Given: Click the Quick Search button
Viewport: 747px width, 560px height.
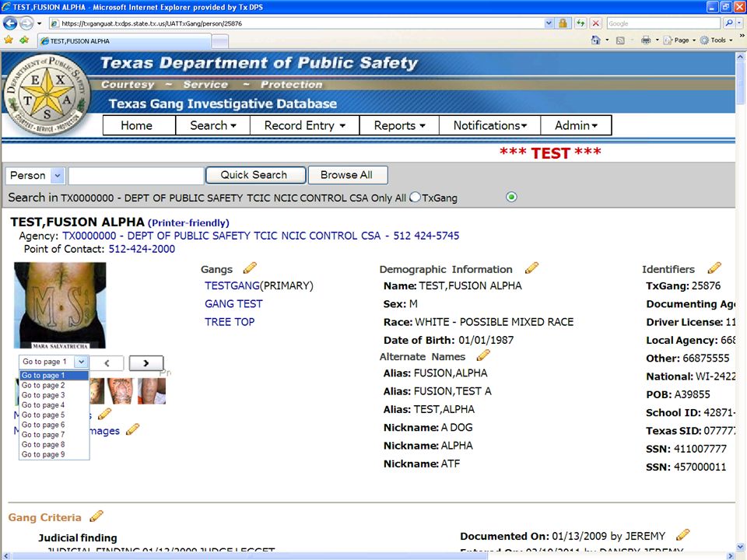Looking at the screenshot, I should click(x=255, y=175).
